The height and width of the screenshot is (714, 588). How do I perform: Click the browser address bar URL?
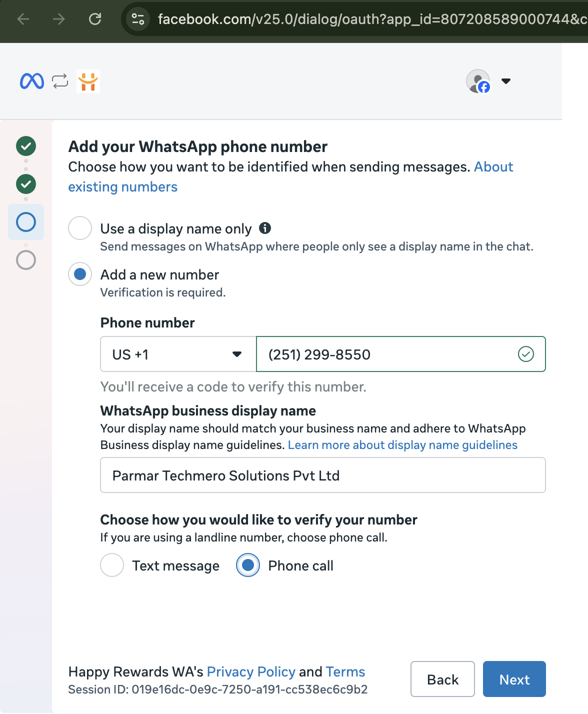pyautogui.click(x=372, y=19)
